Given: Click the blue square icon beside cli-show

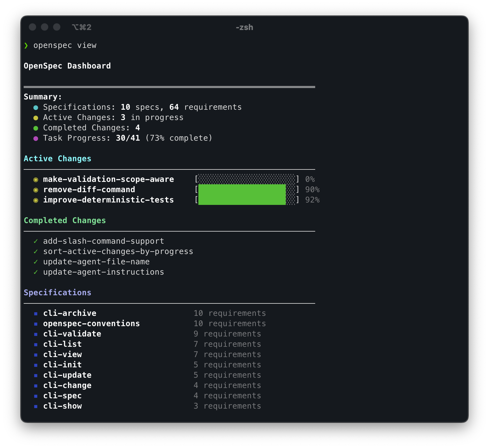Looking at the screenshot, I should coord(36,406).
